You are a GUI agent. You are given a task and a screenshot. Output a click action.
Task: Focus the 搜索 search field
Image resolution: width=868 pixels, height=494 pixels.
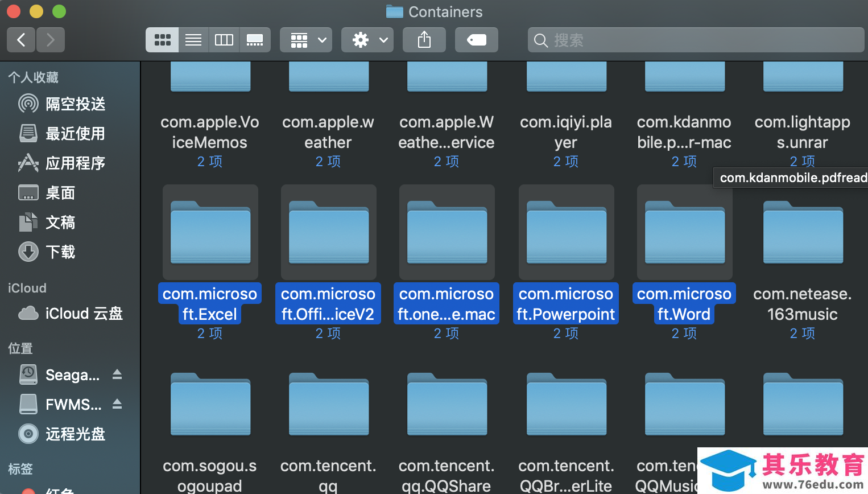point(696,40)
